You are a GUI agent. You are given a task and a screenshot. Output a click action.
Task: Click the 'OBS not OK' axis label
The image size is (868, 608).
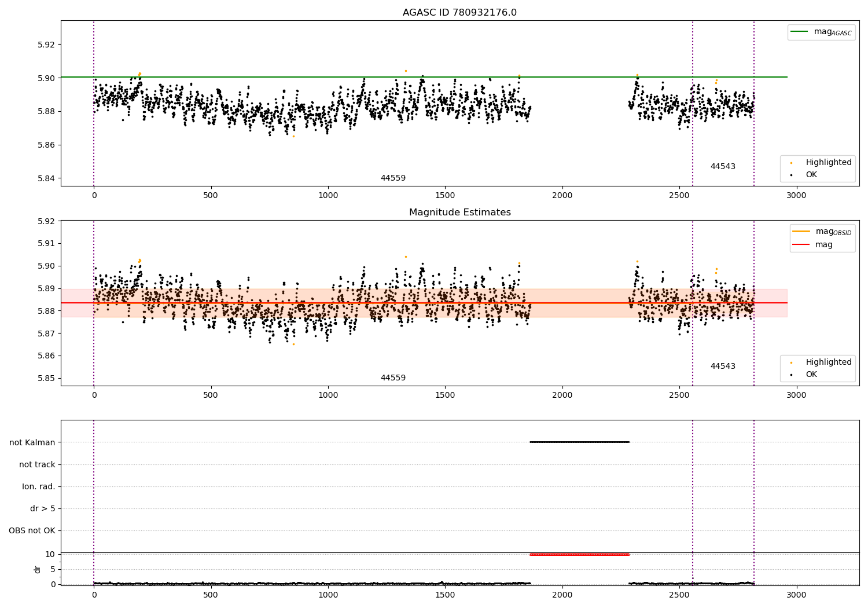tap(32, 530)
